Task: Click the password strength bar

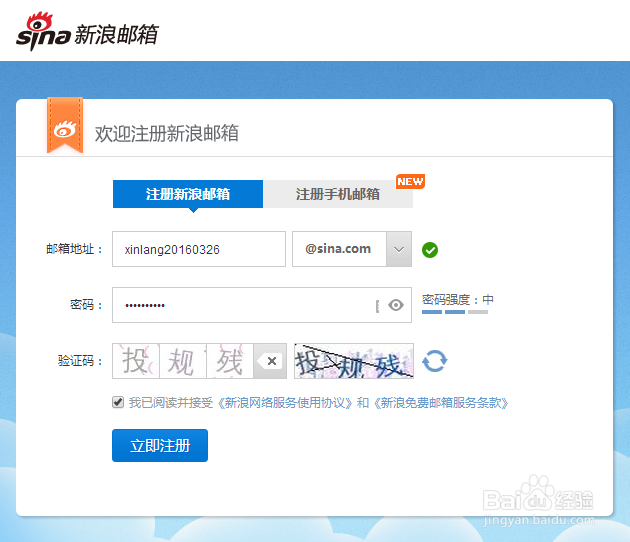Action: 455,312
